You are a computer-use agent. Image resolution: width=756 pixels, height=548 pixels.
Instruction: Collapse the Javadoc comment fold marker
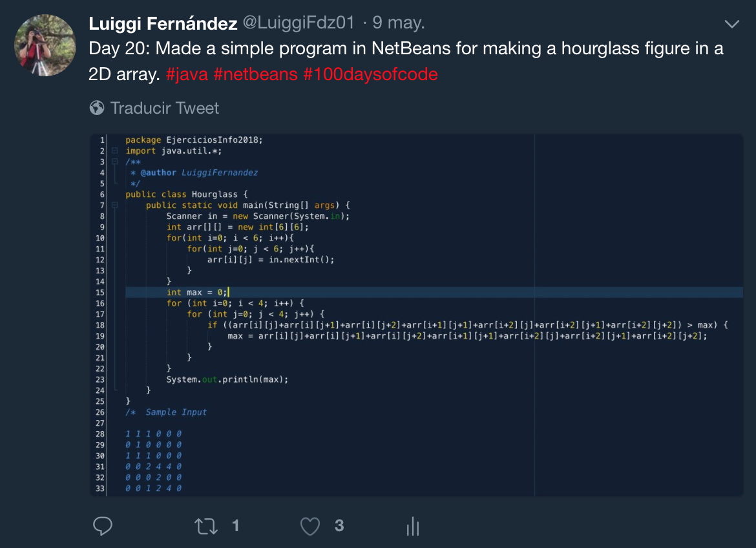[x=115, y=162]
